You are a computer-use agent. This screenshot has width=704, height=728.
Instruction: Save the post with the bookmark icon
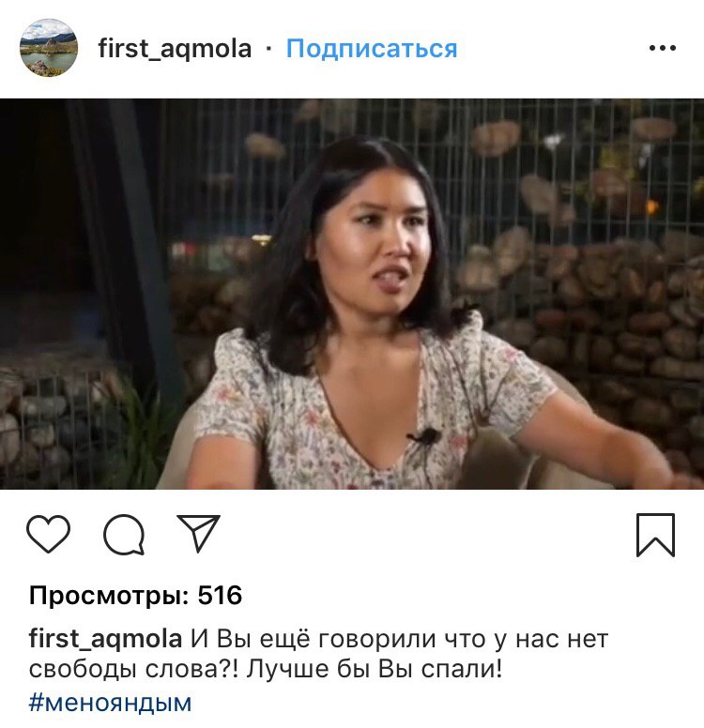(655, 535)
